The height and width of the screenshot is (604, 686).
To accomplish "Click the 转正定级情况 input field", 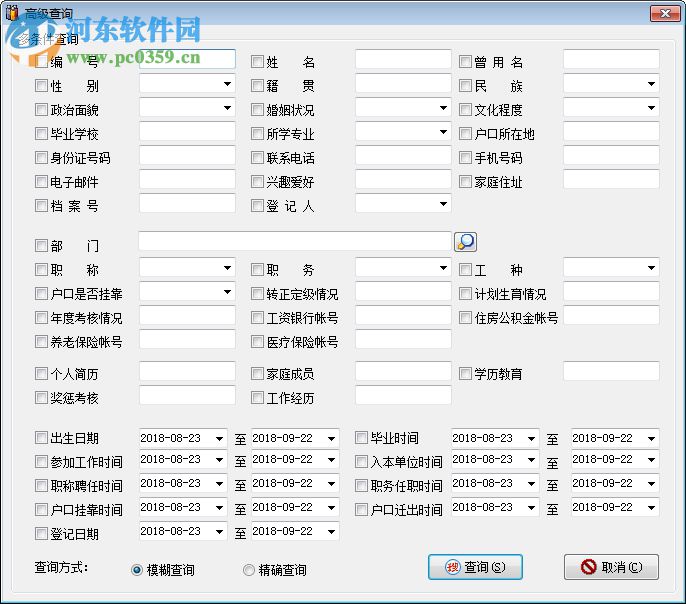I will point(403,291).
